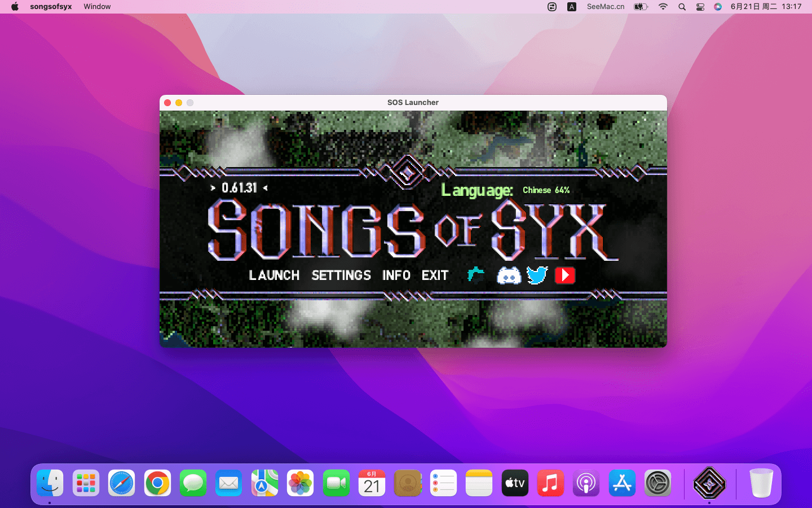The height and width of the screenshot is (508, 812).
Task: Select Chinese 64% language option
Action: [x=546, y=190]
